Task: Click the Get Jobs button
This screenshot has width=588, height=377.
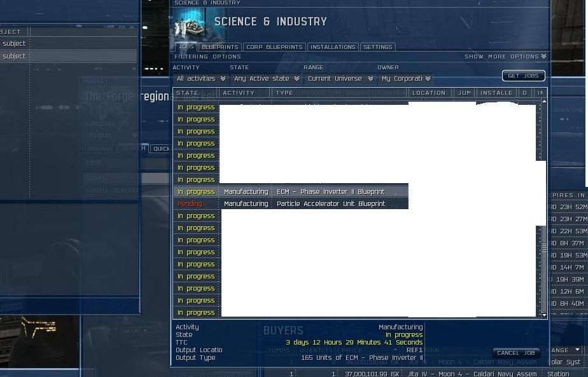Action: point(523,76)
